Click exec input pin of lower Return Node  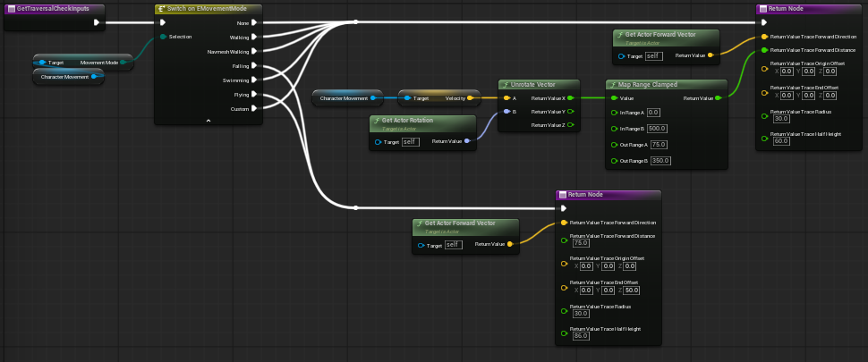click(564, 208)
